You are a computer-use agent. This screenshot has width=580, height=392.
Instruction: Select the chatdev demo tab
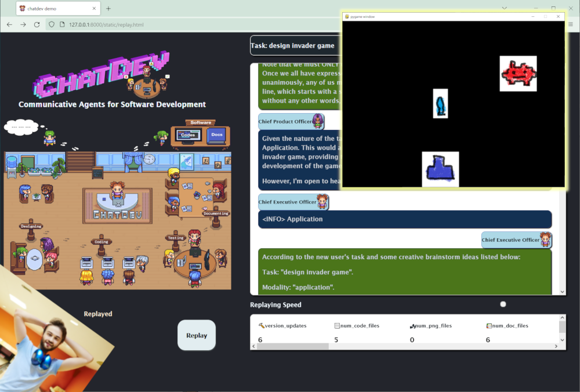pyautogui.click(x=58, y=8)
